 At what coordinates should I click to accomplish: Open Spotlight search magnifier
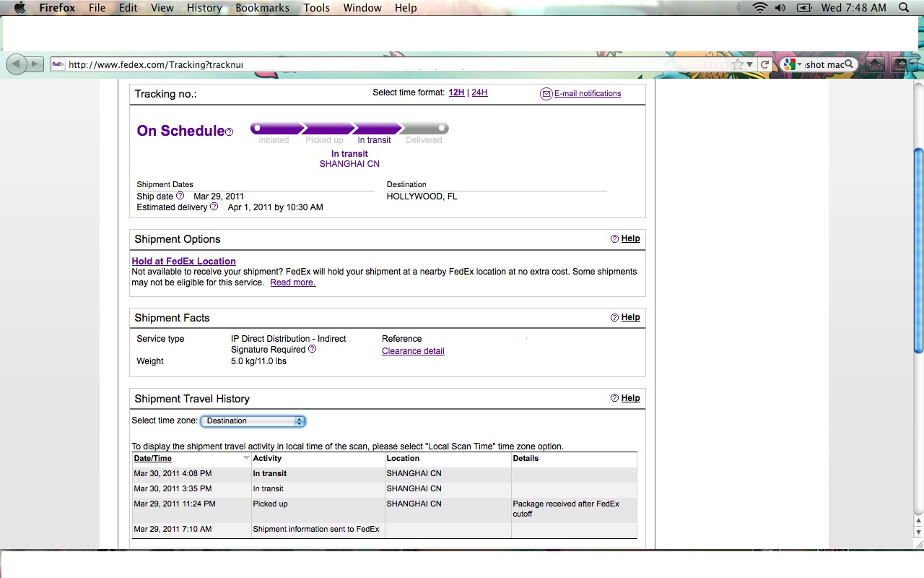pos(904,8)
